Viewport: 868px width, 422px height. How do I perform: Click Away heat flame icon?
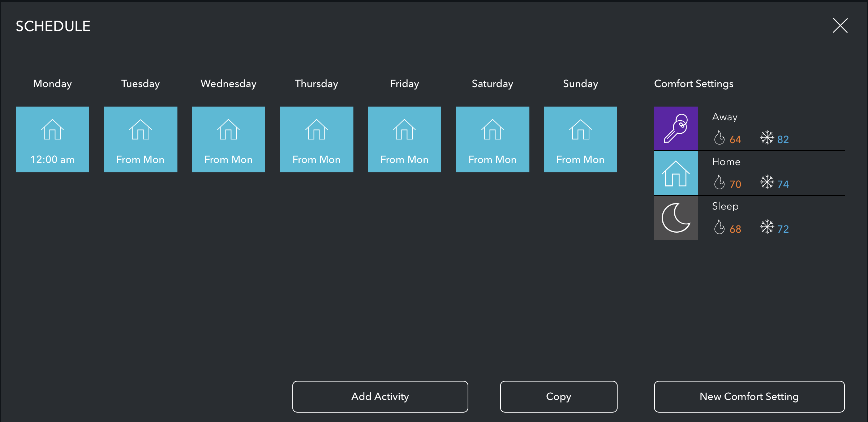pyautogui.click(x=719, y=138)
